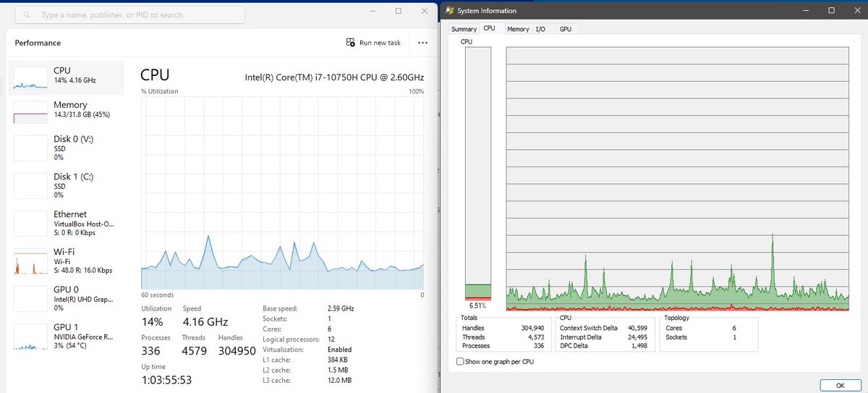
Task: Switch to the GPU tab in System Information
Action: 566,29
